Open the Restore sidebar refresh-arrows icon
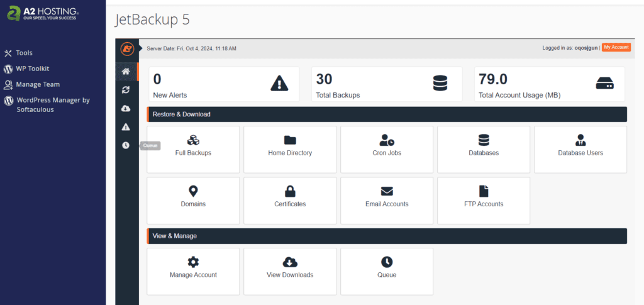The height and width of the screenshot is (305, 644). (x=126, y=90)
